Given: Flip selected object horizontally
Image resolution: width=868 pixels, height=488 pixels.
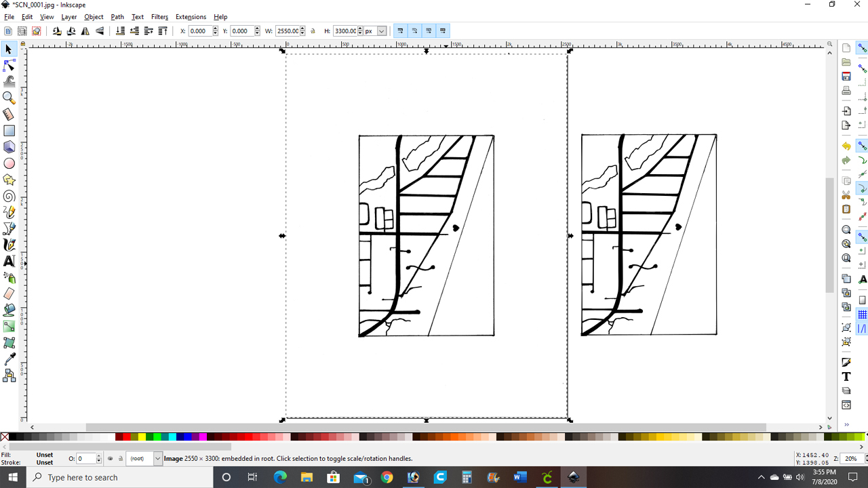Looking at the screenshot, I should (85, 31).
